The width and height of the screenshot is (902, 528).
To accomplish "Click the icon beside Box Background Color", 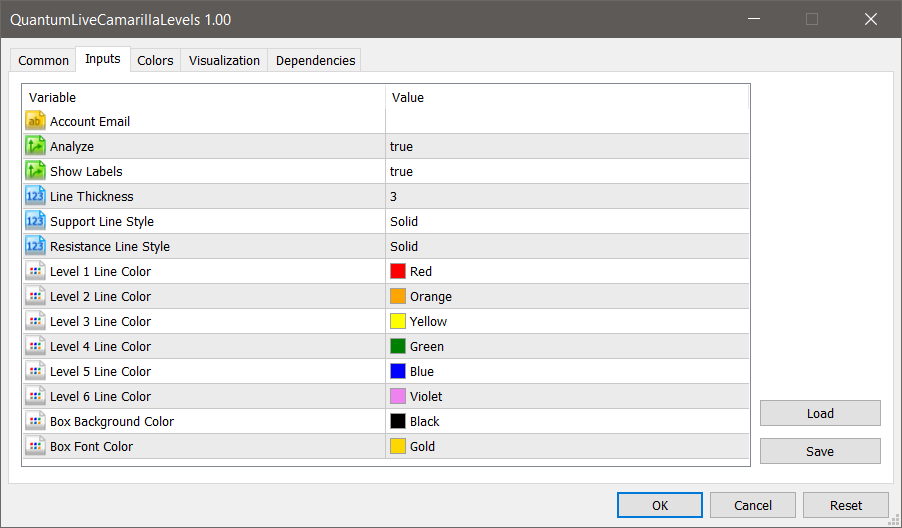I will point(35,421).
